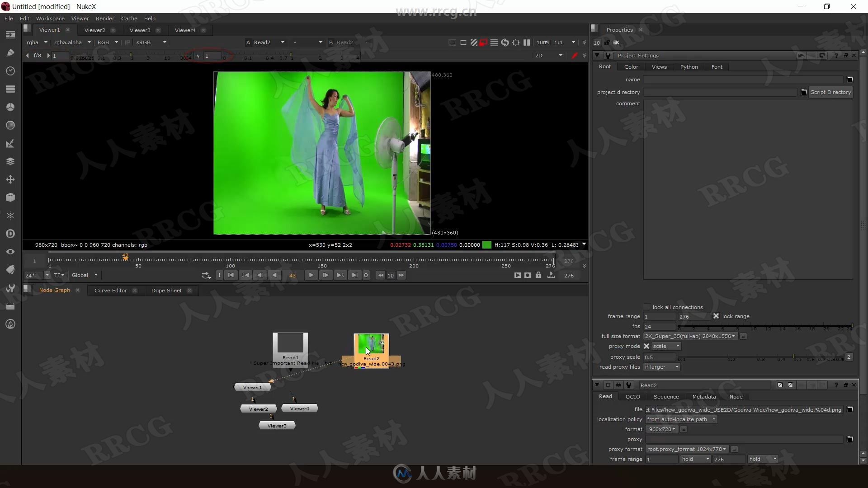Screen dimensions: 868x488
Task: Toggle the proxy mode checkbox
Action: pyautogui.click(x=646, y=346)
